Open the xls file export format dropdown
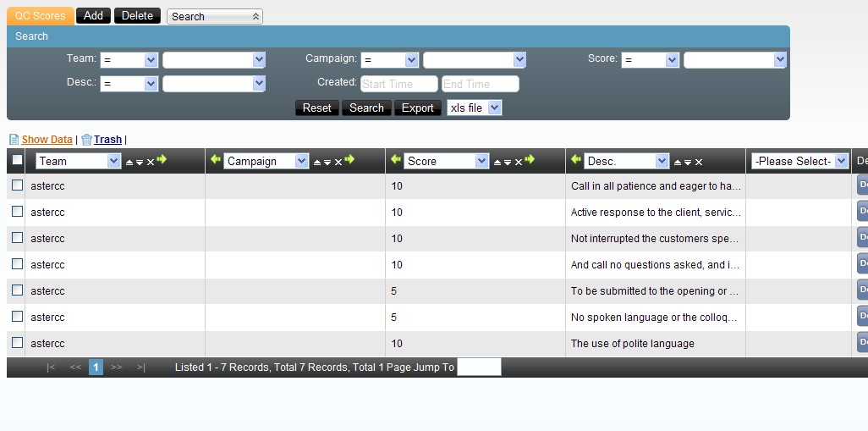 click(474, 108)
